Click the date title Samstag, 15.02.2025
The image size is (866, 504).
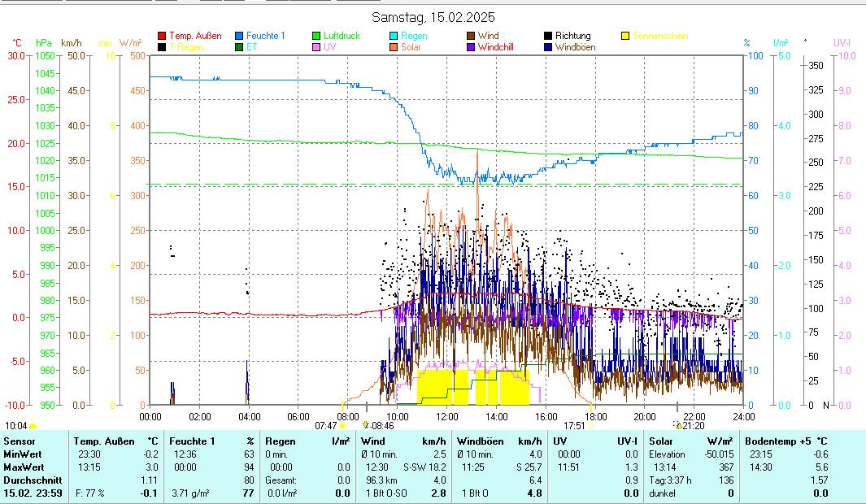(433, 17)
